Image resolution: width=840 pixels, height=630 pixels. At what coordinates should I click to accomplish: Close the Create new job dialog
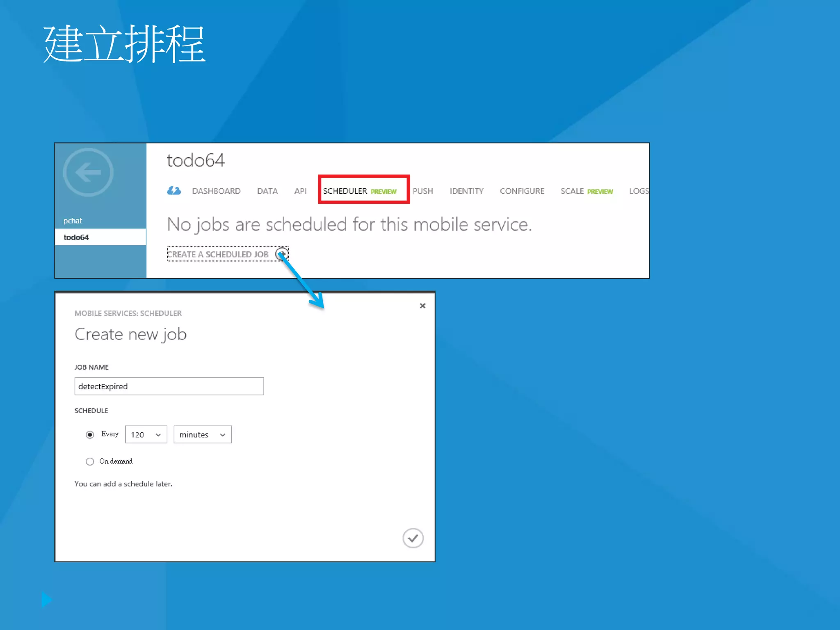(x=422, y=306)
